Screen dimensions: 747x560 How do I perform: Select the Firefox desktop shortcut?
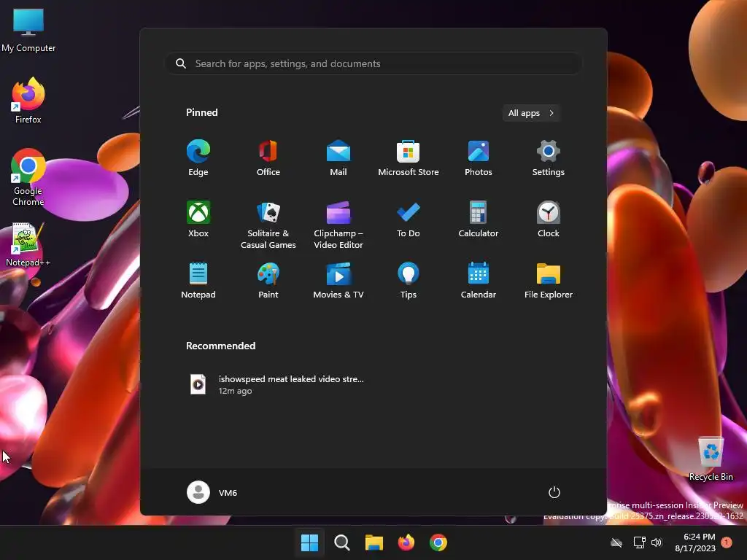coord(28,101)
